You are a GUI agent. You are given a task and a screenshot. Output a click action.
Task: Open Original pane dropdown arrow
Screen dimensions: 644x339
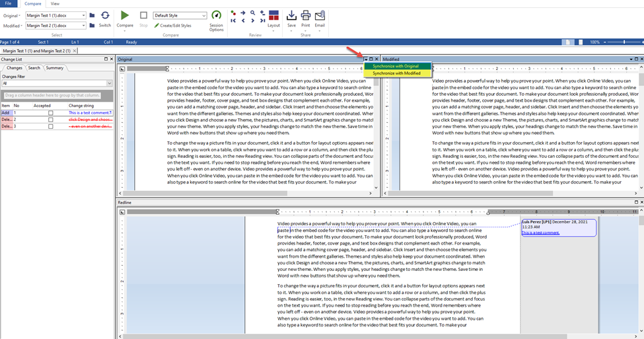point(365,59)
